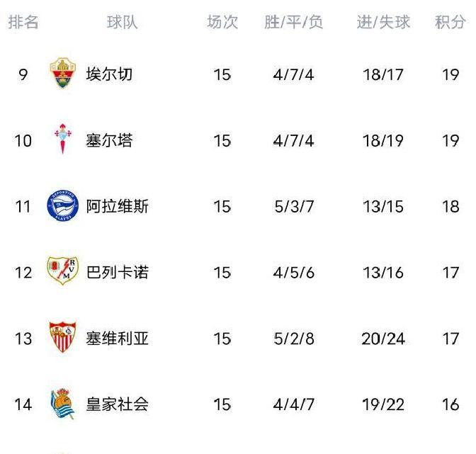Click the 巴列卡诺 team name
The image size is (476, 454).
click(117, 273)
